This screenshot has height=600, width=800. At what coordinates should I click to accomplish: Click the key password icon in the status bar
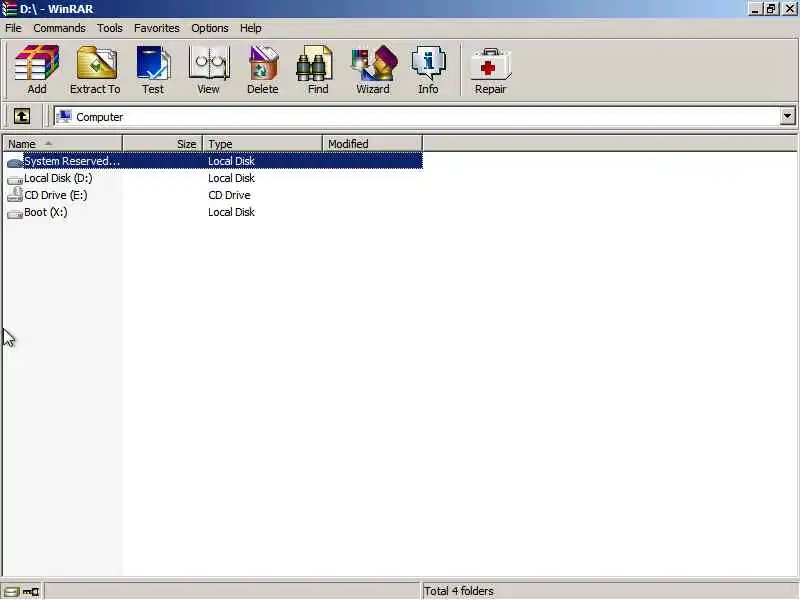[31, 592]
